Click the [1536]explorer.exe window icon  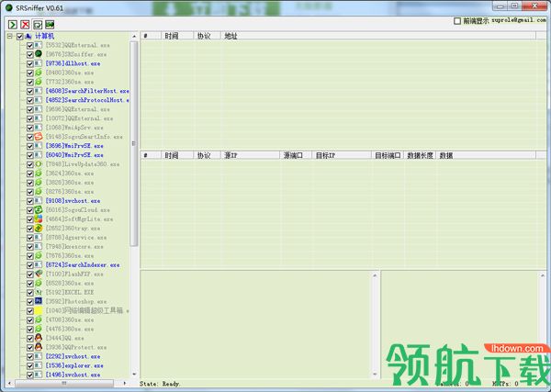pyautogui.click(x=39, y=365)
